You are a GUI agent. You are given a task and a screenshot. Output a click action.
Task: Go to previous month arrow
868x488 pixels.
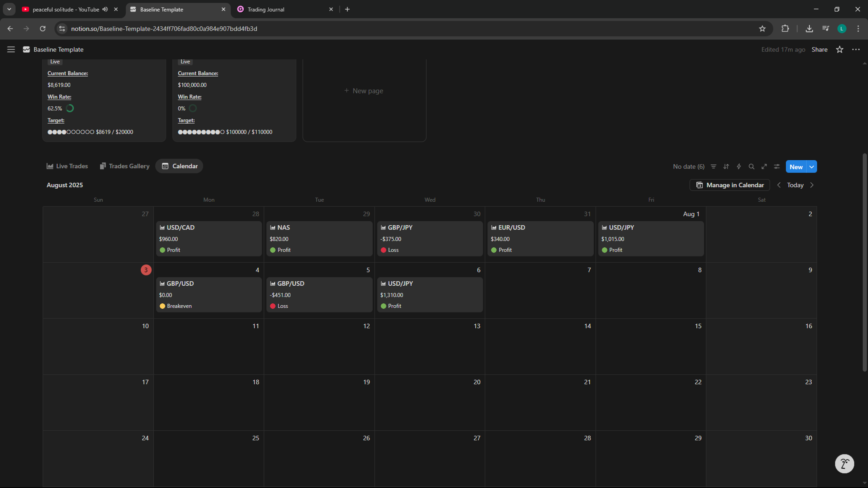pos(779,185)
